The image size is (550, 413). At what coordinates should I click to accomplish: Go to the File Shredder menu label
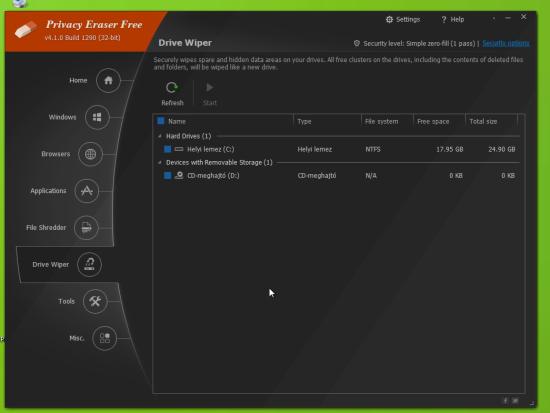(46, 228)
